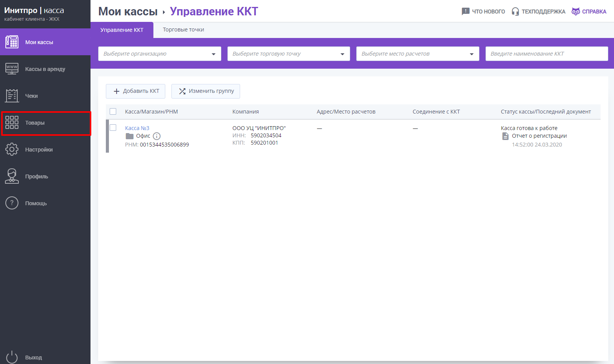Click the Введите наименование ККТ input field

tap(547, 54)
